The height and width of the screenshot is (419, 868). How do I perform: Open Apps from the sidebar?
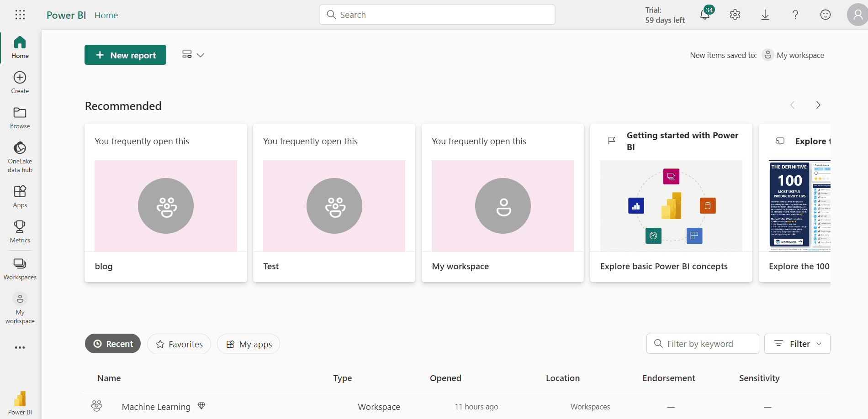click(x=20, y=197)
